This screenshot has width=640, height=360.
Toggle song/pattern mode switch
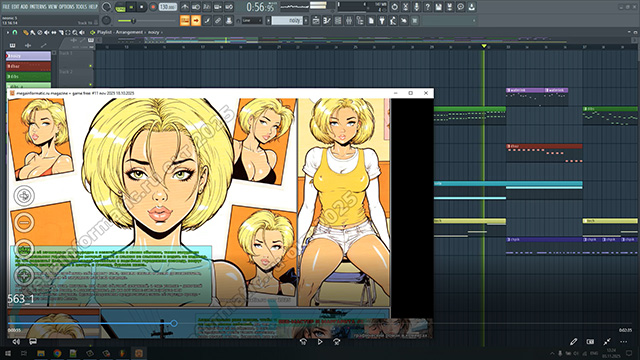(x=121, y=7)
